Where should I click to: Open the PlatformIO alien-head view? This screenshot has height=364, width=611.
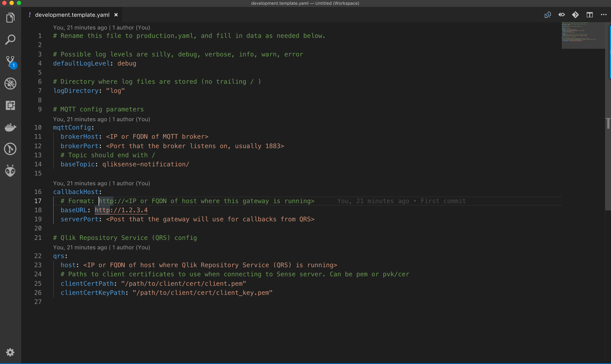[x=10, y=171]
